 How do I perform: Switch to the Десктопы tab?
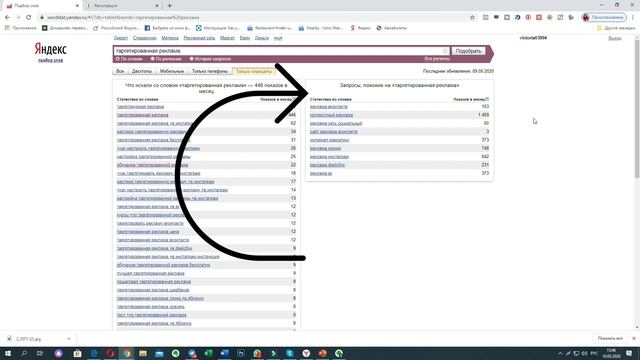pyautogui.click(x=142, y=71)
